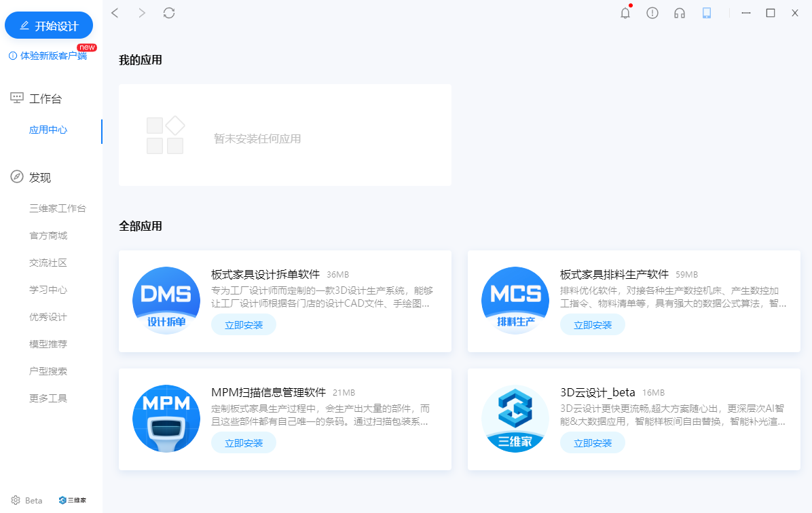Click the MCS description starting 排料优化软件
The height and width of the screenshot is (513, 812).
[673, 297]
